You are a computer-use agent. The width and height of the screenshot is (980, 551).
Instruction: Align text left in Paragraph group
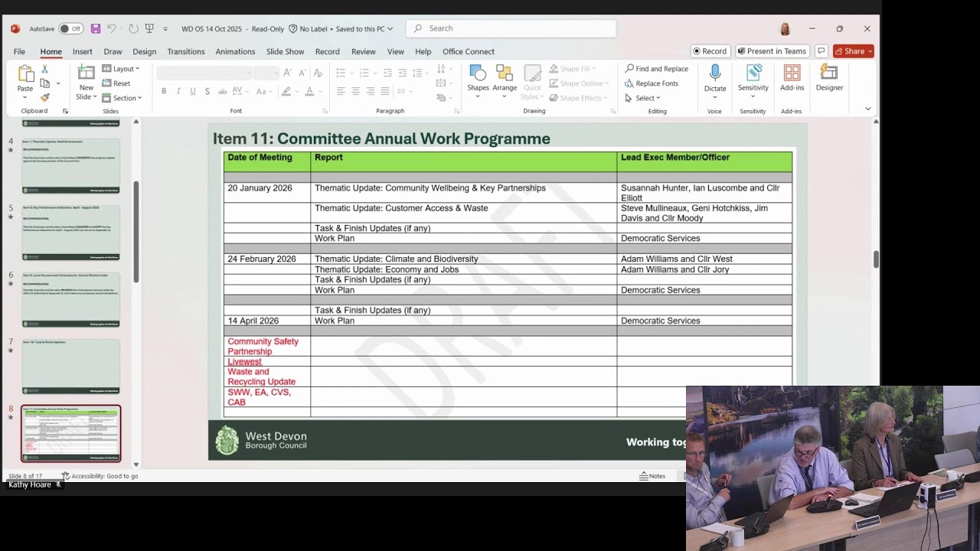tap(341, 91)
